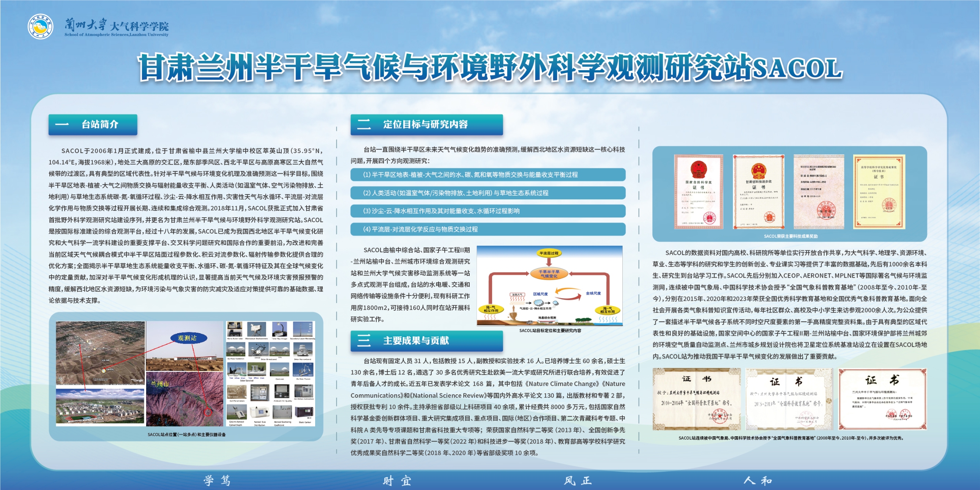Select the 一 台站简介 section header
Screen dimensions: 980x490
pos(92,125)
